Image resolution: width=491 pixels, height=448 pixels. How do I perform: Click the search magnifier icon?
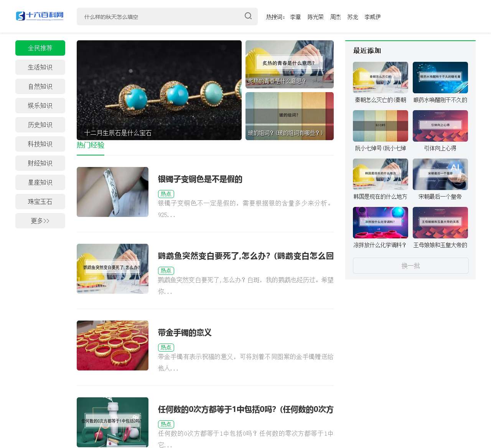(x=248, y=16)
